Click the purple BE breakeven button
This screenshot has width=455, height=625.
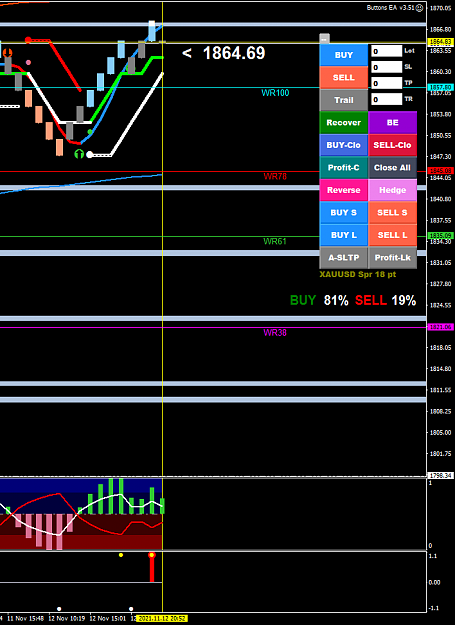(x=392, y=122)
